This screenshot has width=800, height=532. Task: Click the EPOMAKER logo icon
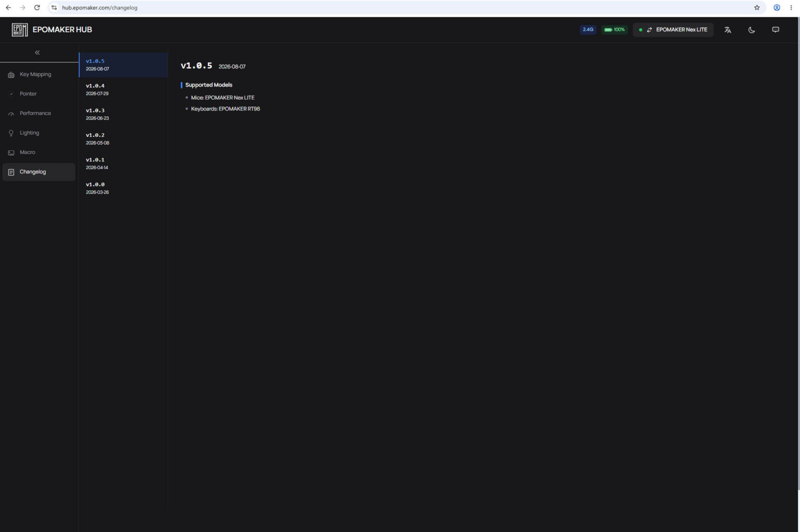[20, 30]
